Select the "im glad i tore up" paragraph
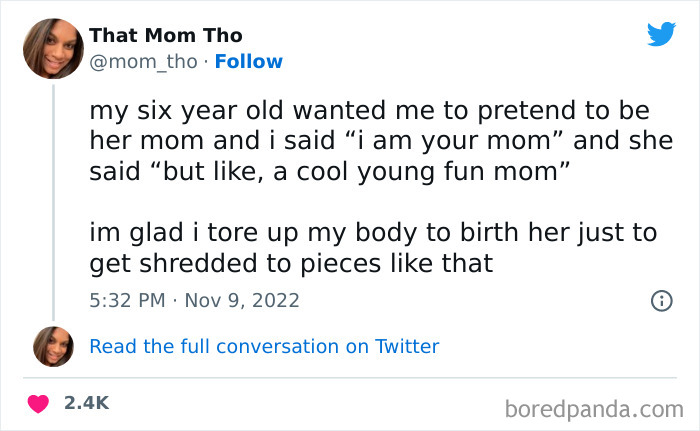This screenshot has width=700, height=431. click(373, 248)
